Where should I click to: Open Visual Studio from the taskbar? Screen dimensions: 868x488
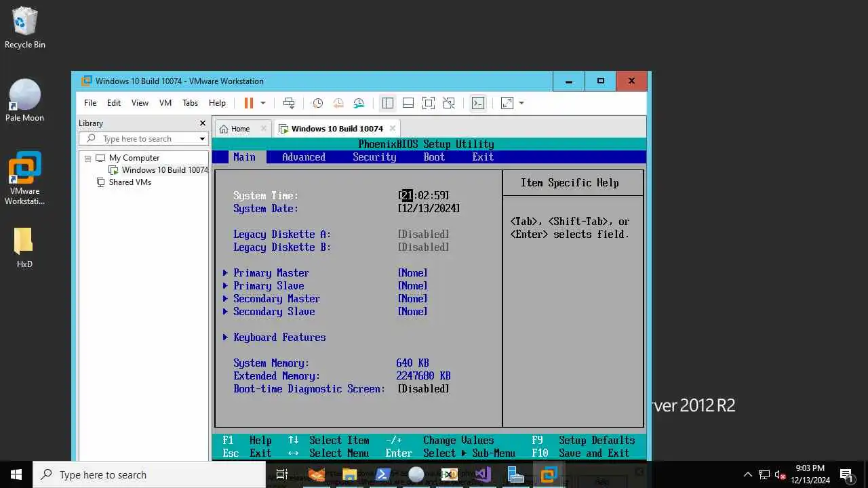(x=483, y=474)
